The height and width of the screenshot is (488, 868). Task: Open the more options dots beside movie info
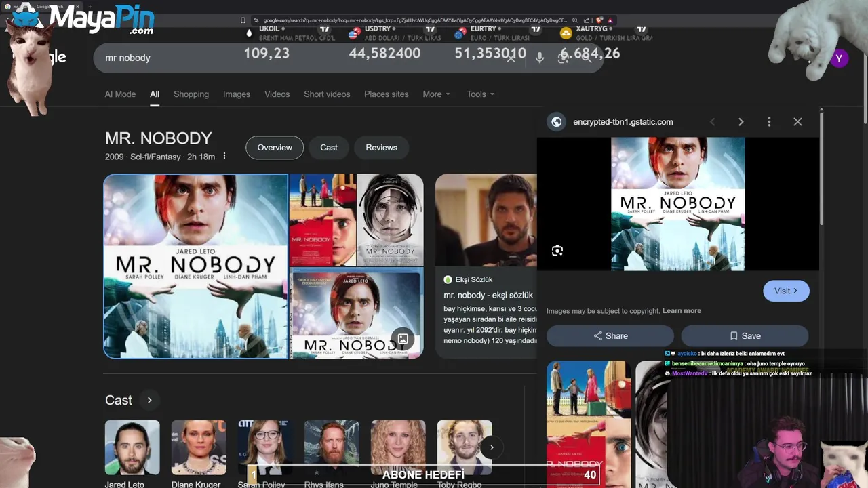[x=224, y=157]
